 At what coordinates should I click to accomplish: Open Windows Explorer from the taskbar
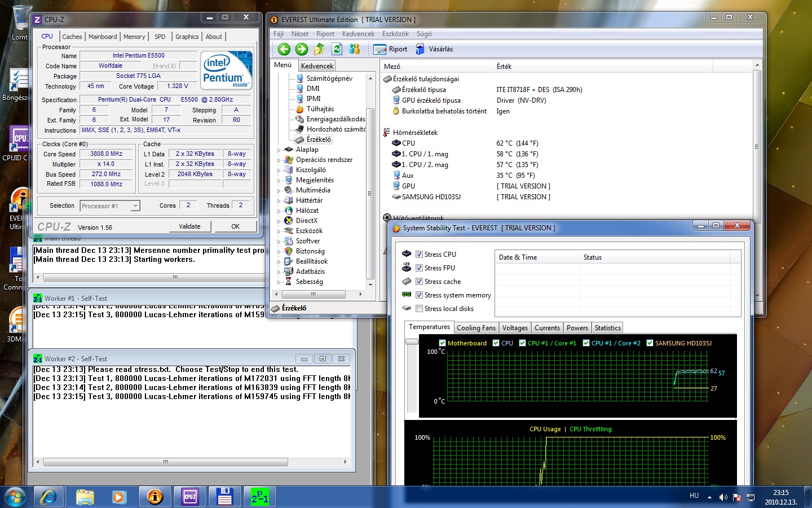(85, 497)
